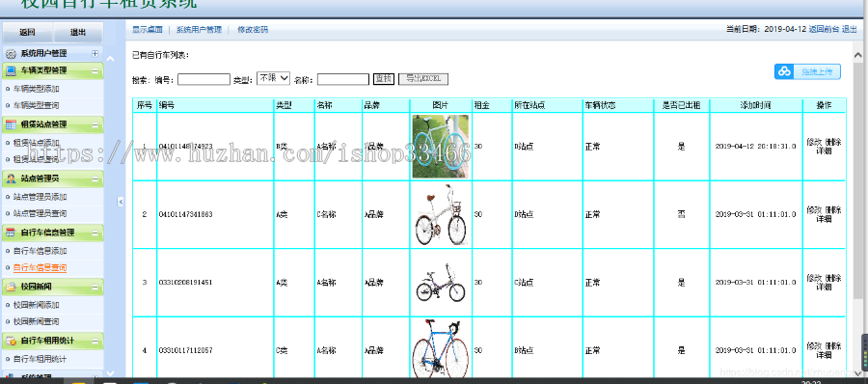868x384 pixels.
Task: Click the folder icon of 校园新闻
Action: (x=11, y=287)
